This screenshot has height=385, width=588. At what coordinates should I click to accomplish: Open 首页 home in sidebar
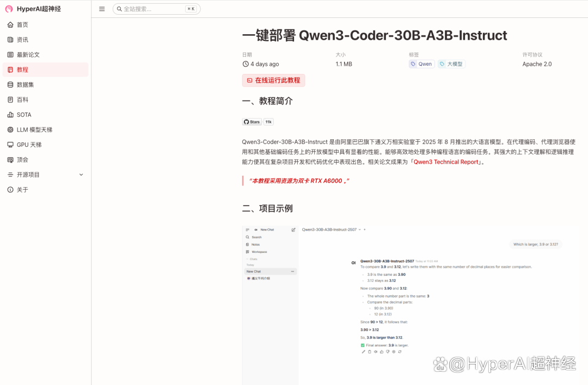pyautogui.click(x=22, y=24)
